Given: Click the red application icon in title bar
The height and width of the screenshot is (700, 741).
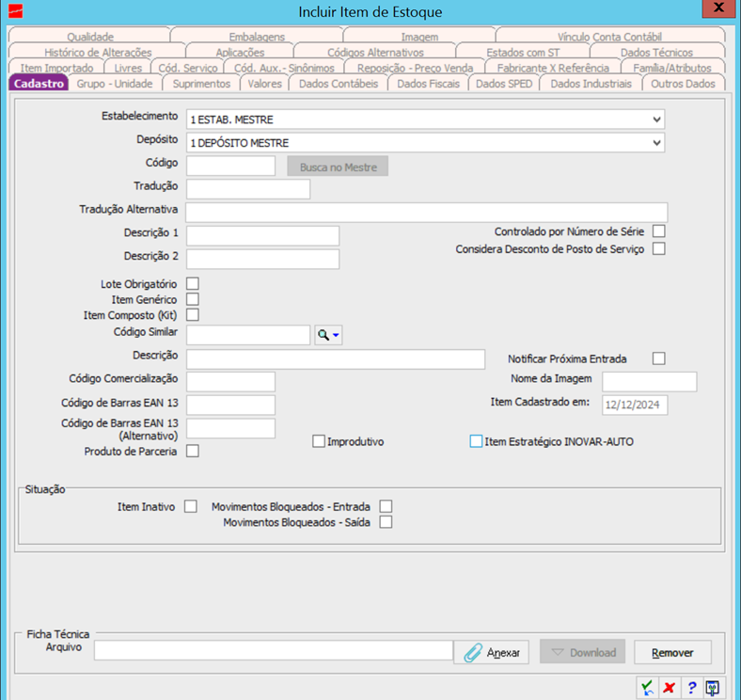Looking at the screenshot, I should click(x=15, y=12).
